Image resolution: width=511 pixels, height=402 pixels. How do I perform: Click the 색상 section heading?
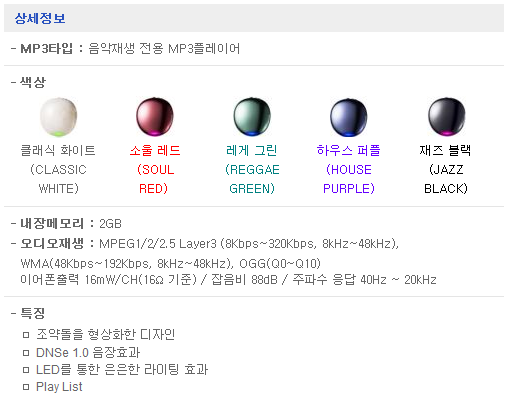point(32,82)
